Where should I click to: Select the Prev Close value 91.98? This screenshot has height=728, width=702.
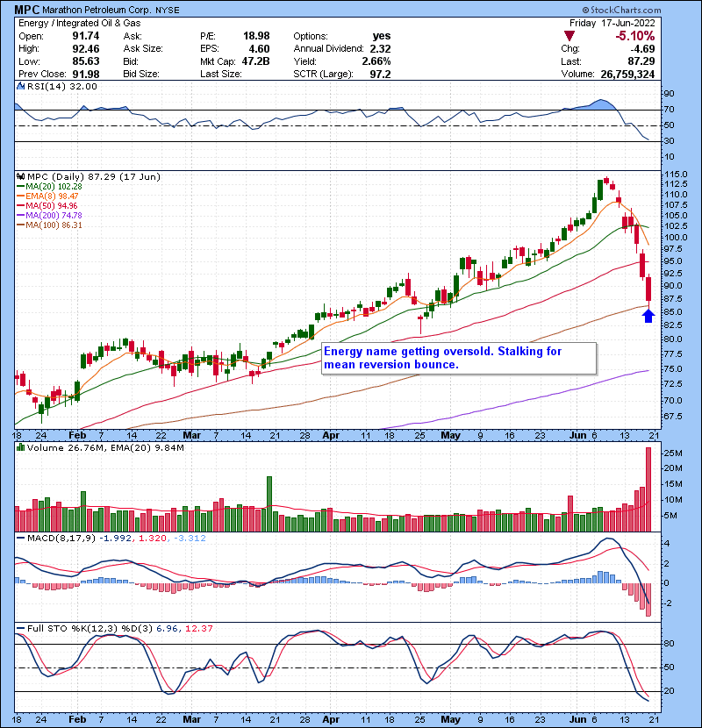pyautogui.click(x=86, y=74)
